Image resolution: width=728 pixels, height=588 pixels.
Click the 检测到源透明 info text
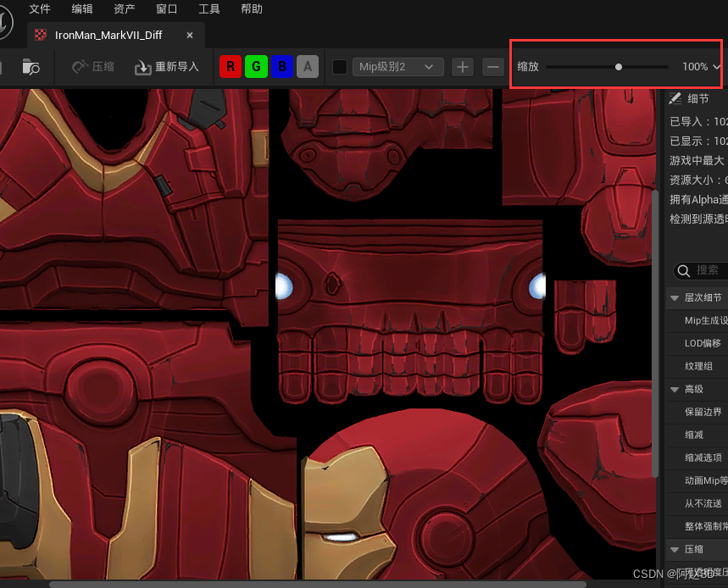coord(698,219)
